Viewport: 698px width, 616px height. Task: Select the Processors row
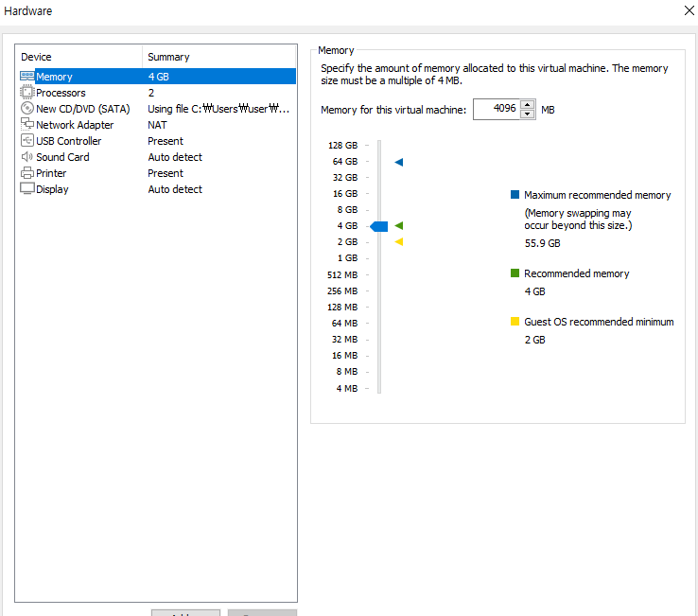click(x=158, y=93)
